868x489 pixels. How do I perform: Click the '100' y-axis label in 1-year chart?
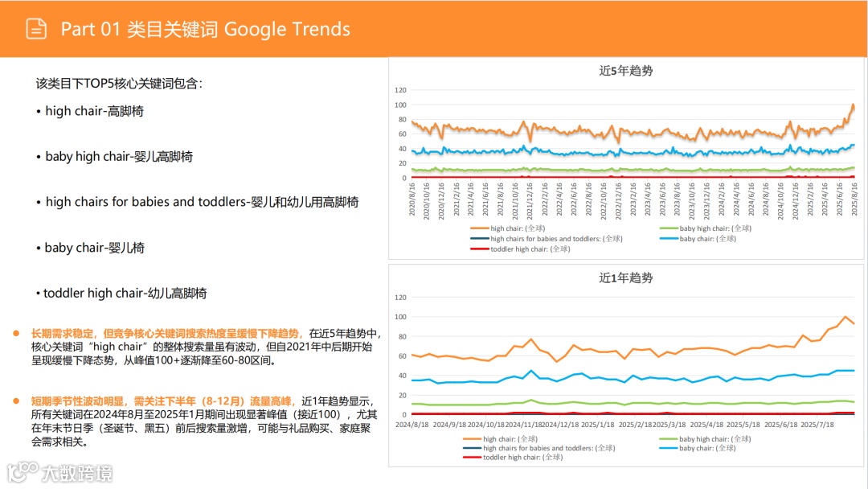tap(400, 317)
